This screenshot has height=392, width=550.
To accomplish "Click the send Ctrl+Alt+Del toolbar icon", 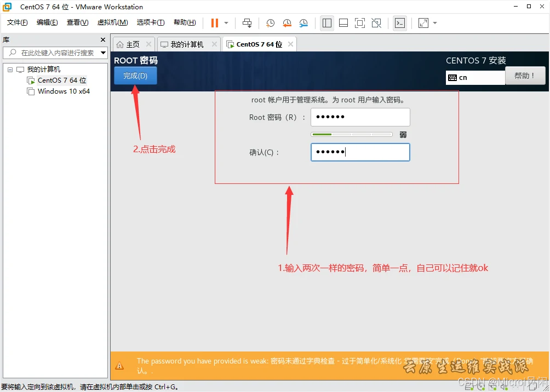I will (247, 23).
